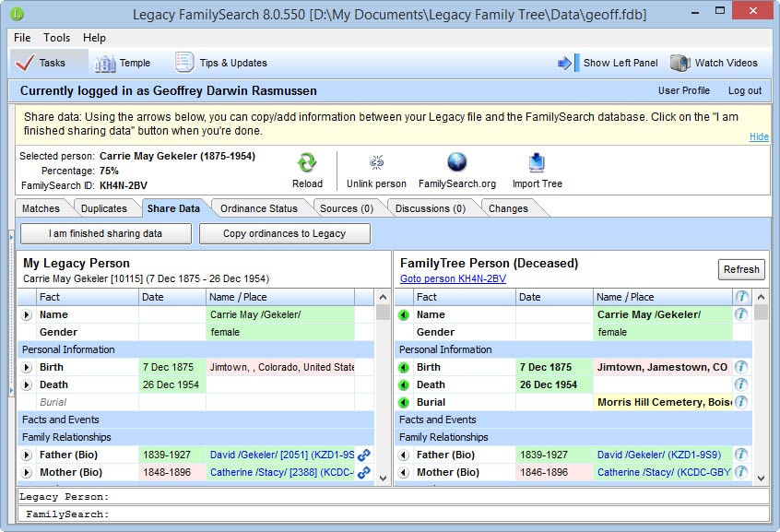The width and height of the screenshot is (780, 532).
Task: Click the Log out link
Action: tap(745, 90)
